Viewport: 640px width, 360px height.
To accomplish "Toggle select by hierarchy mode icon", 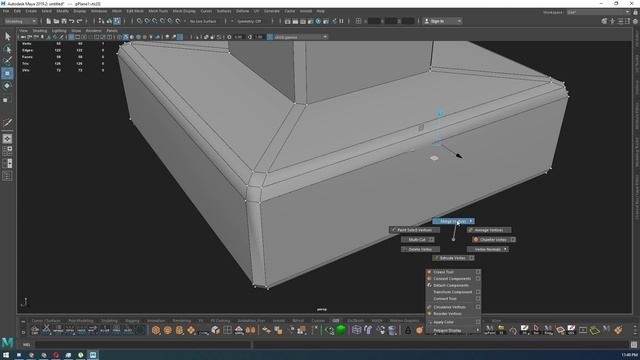I will point(101,21).
